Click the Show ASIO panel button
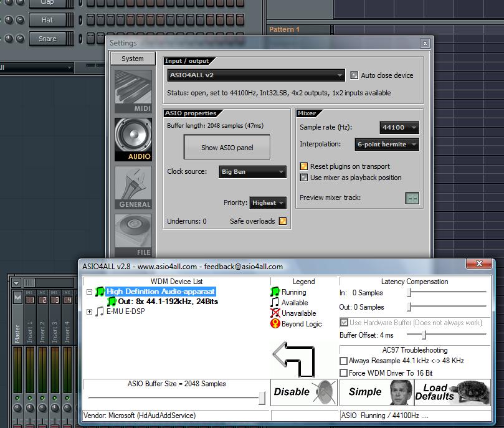Image resolution: width=504 pixels, height=428 pixels. click(227, 147)
